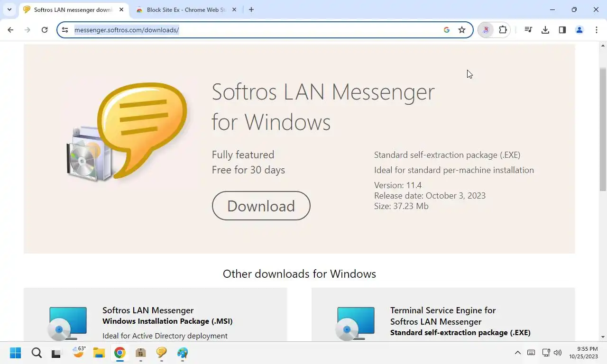The height and width of the screenshot is (364, 607).
Task: Open Chrome three-dot menu
Action: point(597,30)
